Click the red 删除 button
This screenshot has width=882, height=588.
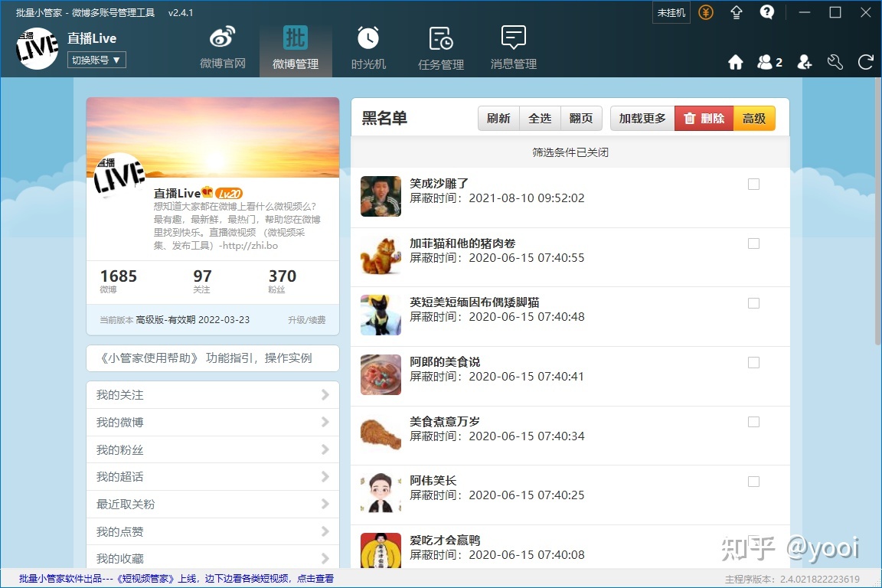704,118
